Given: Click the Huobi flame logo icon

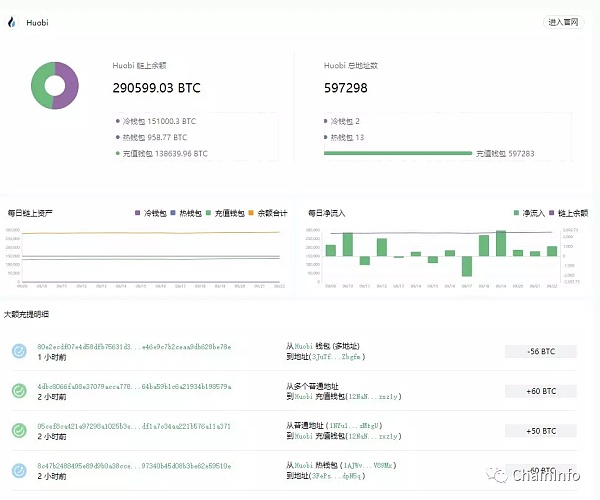Looking at the screenshot, I should click(x=12, y=22).
